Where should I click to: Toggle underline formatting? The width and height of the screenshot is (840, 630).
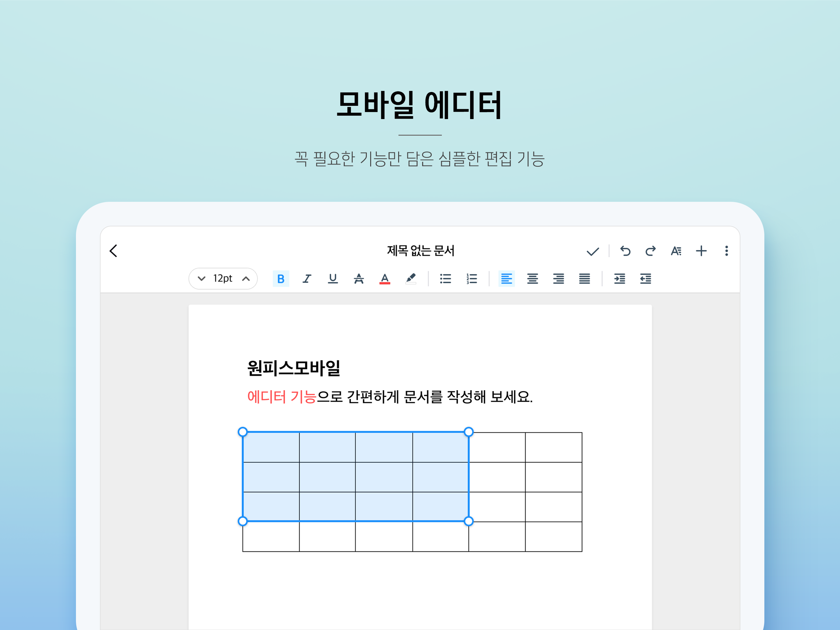tap(333, 279)
